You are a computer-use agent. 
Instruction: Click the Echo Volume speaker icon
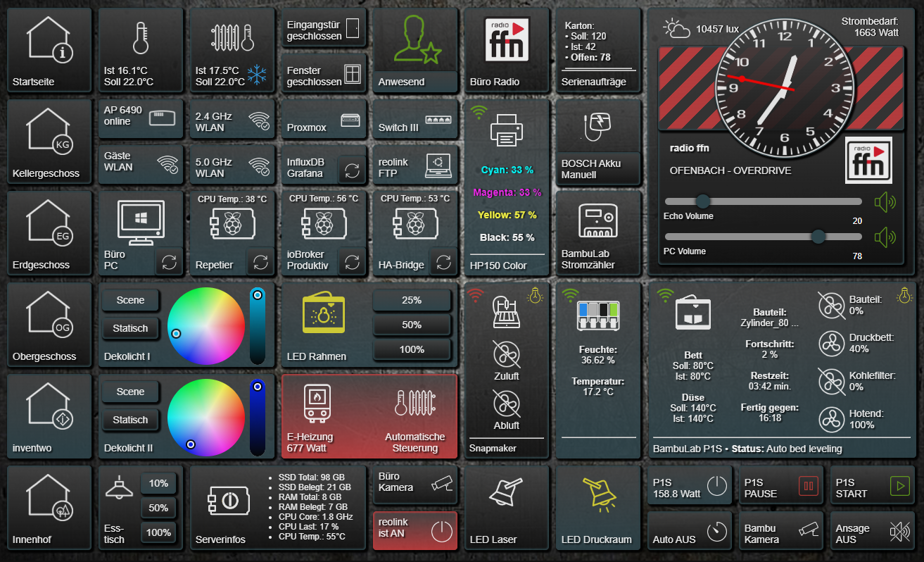(x=885, y=204)
